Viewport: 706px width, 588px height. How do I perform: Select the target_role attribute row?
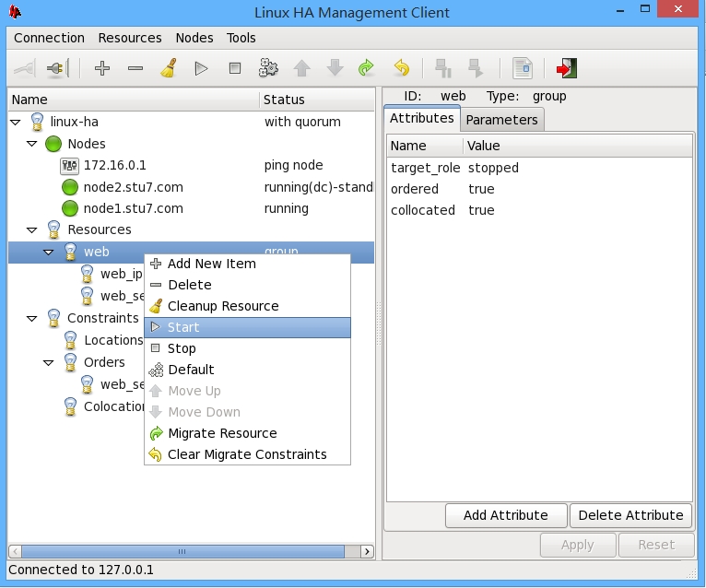(539, 168)
